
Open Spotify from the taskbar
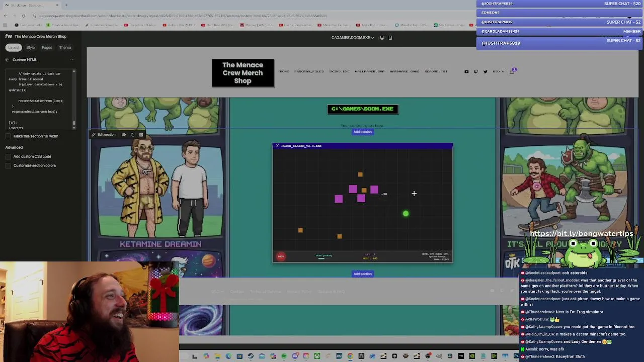tap(284, 356)
